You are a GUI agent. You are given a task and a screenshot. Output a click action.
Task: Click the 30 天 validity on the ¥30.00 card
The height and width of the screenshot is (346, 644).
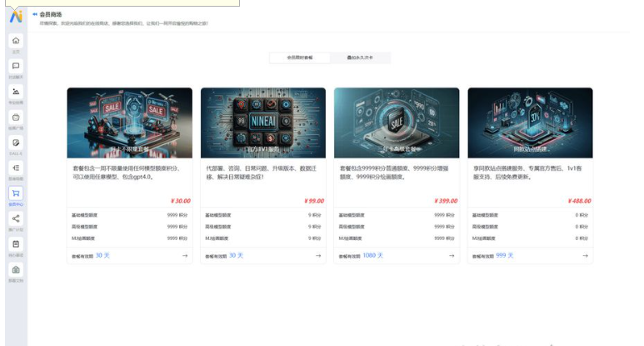click(102, 256)
